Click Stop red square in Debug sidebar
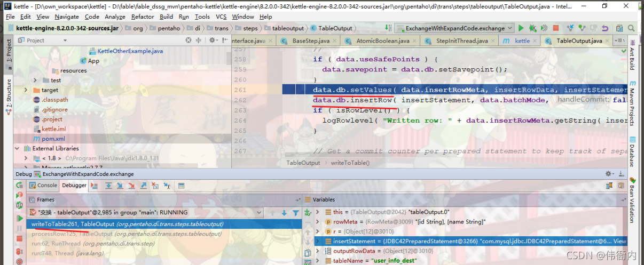Image resolution: width=644 pixels, height=265 pixels. [19, 238]
